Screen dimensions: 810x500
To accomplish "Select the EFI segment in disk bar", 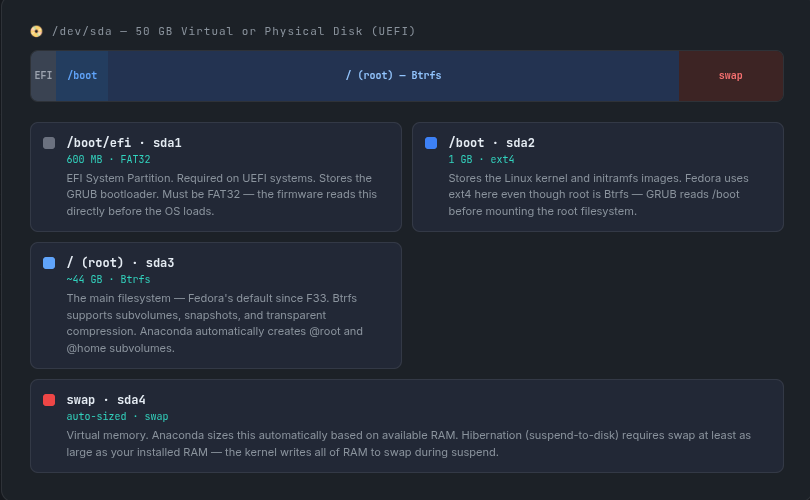I will pyautogui.click(x=43, y=76).
